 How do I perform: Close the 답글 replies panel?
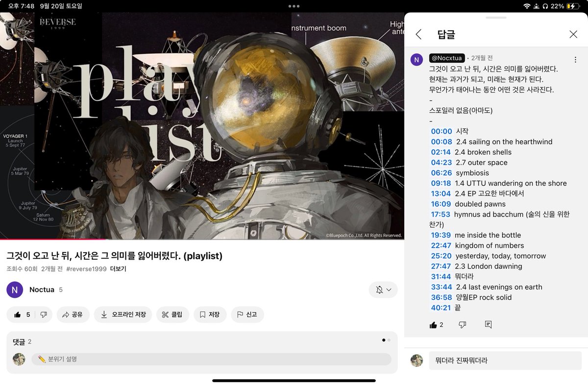[573, 34]
